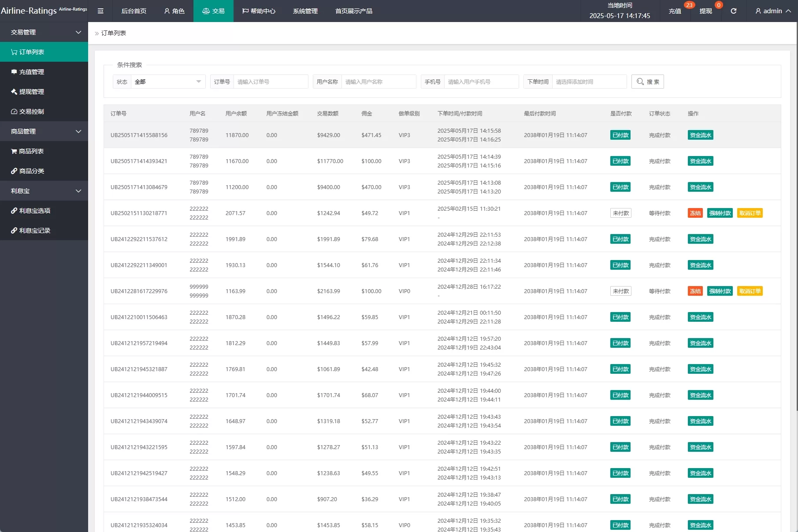Open 充值管理 in the sidebar
The width and height of the screenshot is (798, 532).
[x=31, y=72]
